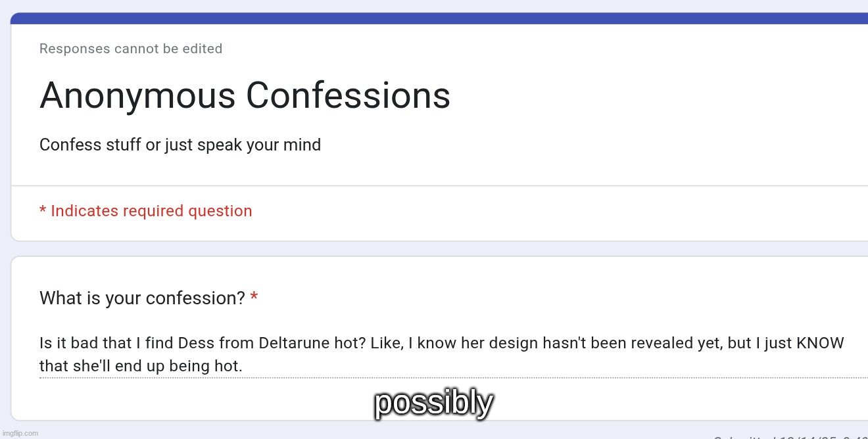Click the word 'Confessions' in the title
This screenshot has width=868, height=439.
[x=348, y=96]
